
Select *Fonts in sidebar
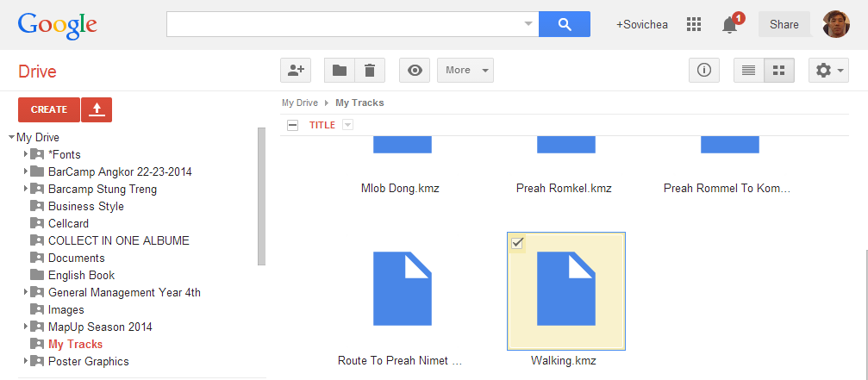[x=64, y=155]
